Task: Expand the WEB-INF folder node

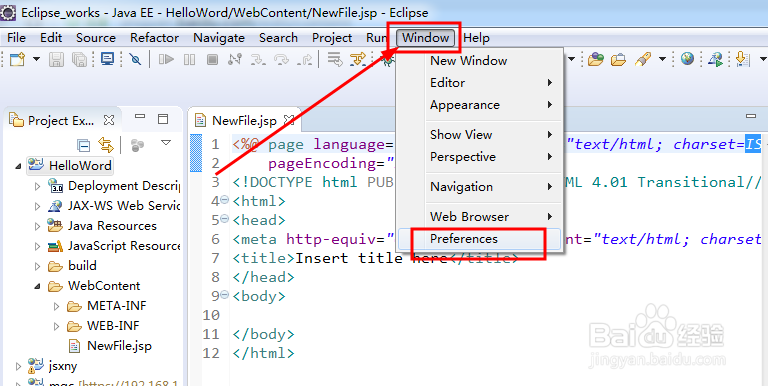Action: [x=56, y=326]
